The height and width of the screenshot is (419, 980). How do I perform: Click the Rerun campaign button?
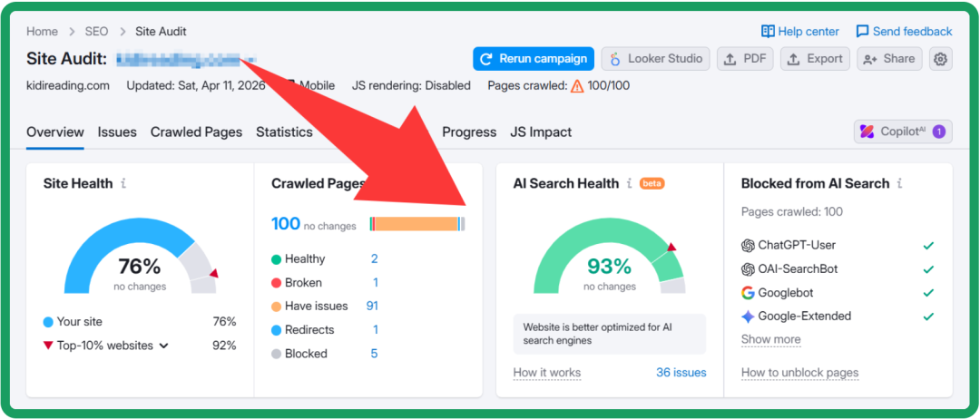point(534,59)
